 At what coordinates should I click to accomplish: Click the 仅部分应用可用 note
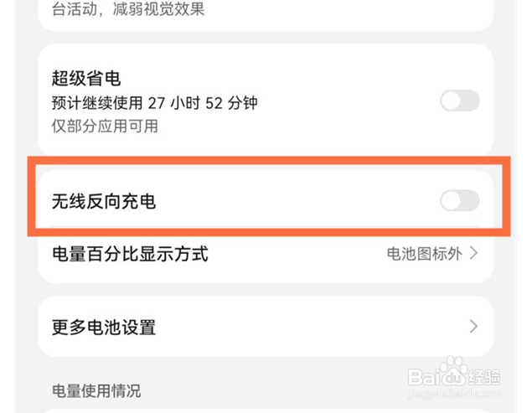point(105,126)
